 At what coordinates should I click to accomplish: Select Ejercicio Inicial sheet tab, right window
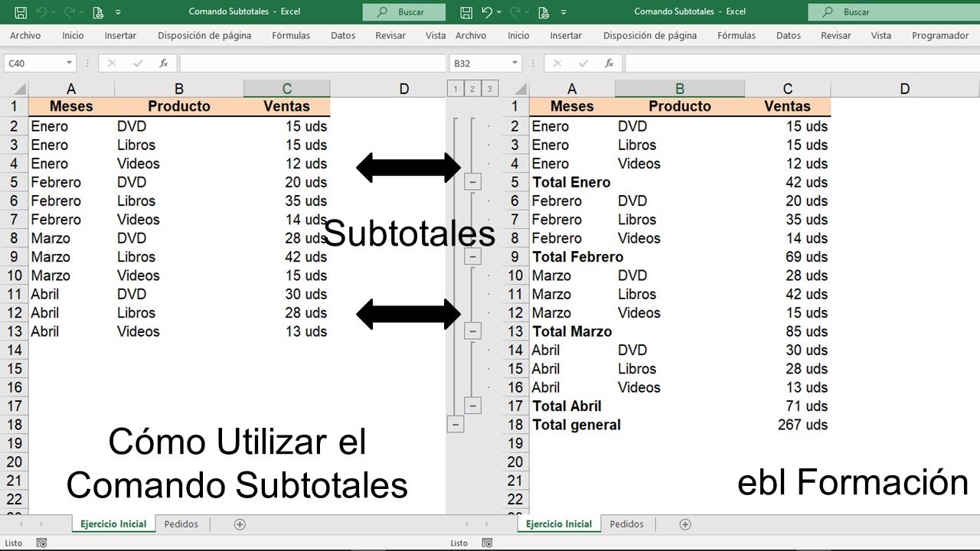pos(558,524)
